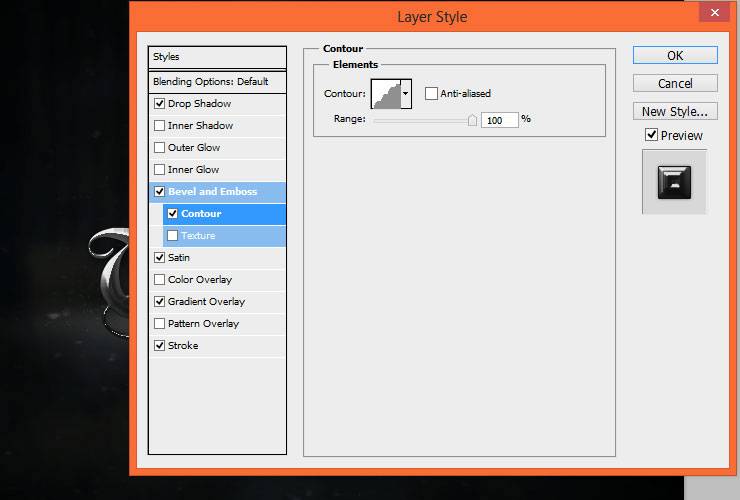
Task: Toggle the Preview checkbox
Action: point(651,135)
